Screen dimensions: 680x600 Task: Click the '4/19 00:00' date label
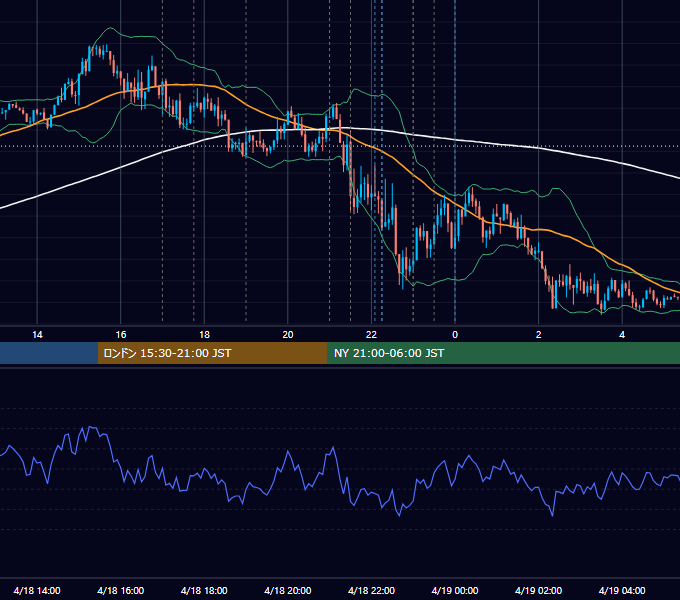pos(455,590)
